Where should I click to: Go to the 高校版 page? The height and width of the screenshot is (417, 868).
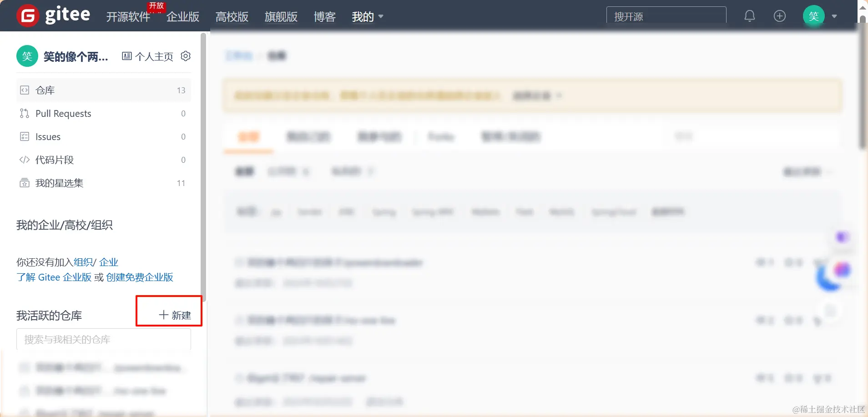coord(232,17)
